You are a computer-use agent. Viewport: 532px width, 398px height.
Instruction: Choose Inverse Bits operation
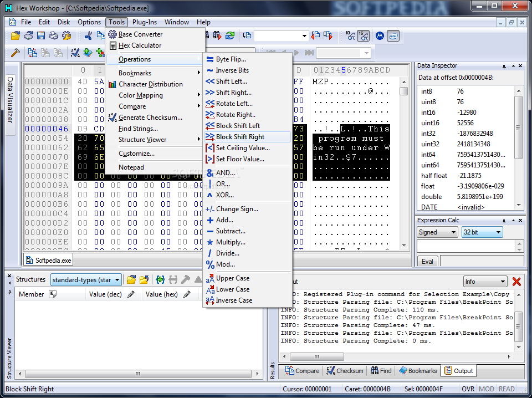tap(248, 70)
